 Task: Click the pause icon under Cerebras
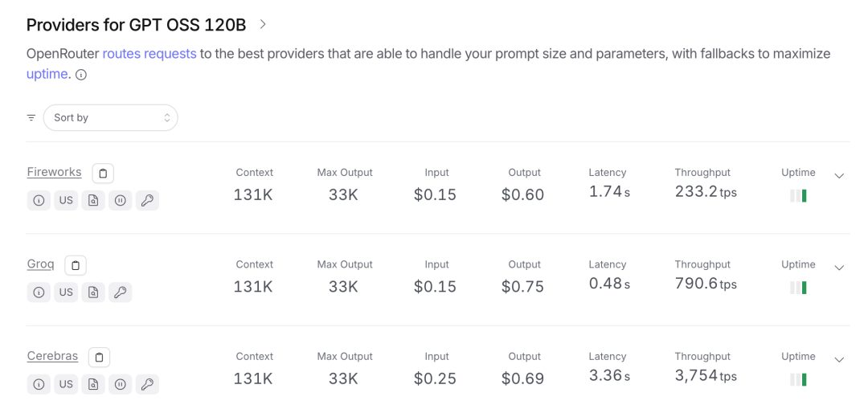[120, 384]
